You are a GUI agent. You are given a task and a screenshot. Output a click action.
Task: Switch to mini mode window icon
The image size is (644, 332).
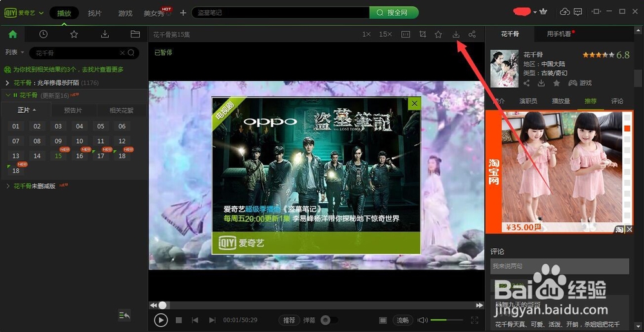click(x=597, y=12)
